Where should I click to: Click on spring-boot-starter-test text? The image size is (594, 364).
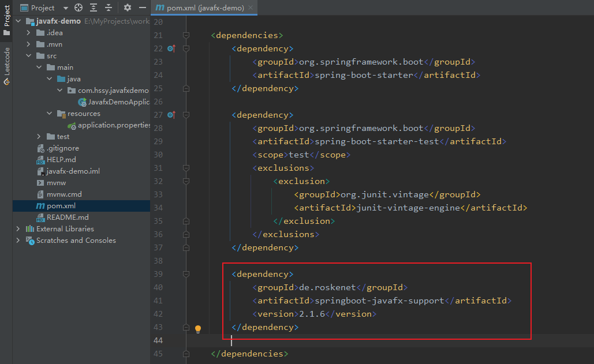click(x=377, y=141)
